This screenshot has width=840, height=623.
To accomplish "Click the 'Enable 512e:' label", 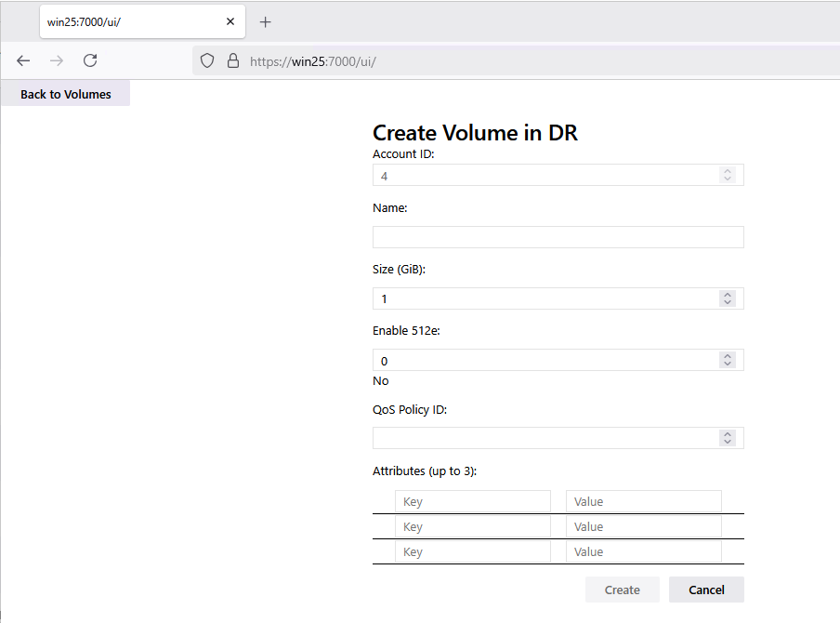I will pyautogui.click(x=406, y=331).
